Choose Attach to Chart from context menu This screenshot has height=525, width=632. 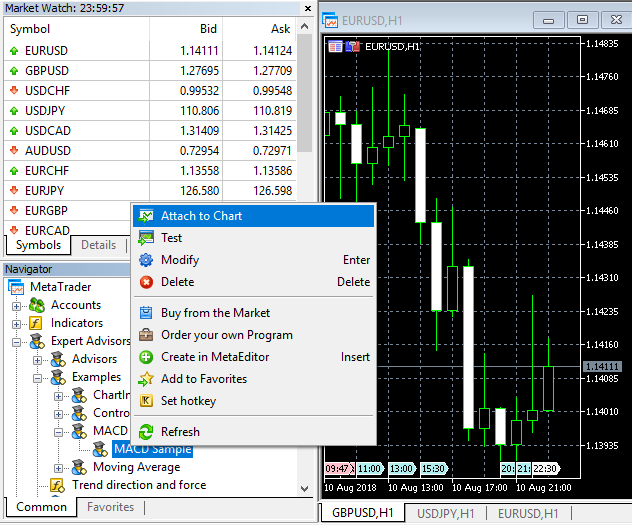(x=254, y=216)
